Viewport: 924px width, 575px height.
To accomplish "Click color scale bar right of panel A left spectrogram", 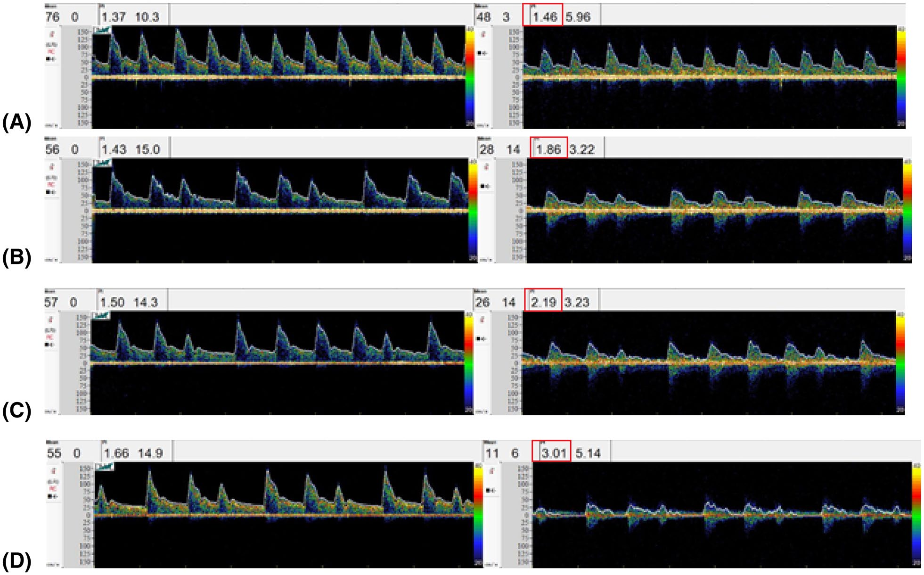I will pyautogui.click(x=470, y=75).
